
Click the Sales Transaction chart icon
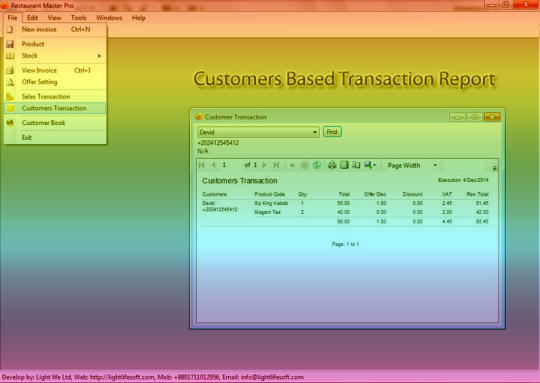tap(10, 96)
